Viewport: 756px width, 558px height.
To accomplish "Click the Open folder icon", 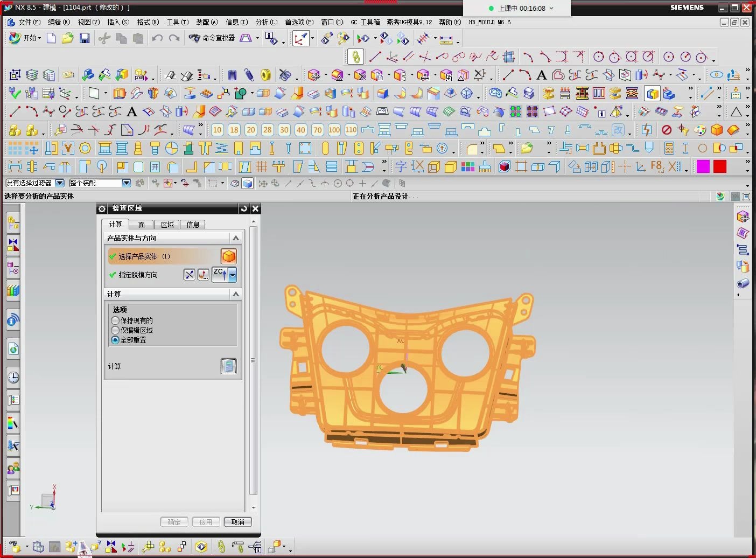I will click(67, 38).
